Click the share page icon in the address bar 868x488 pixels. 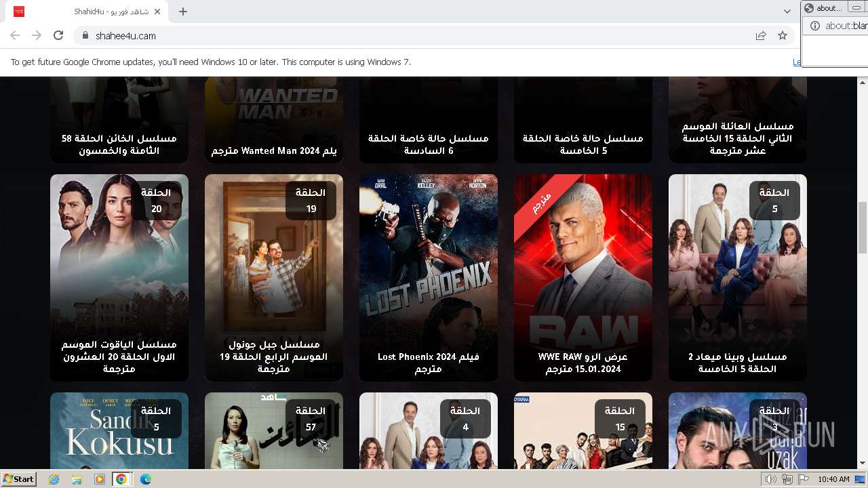[761, 35]
